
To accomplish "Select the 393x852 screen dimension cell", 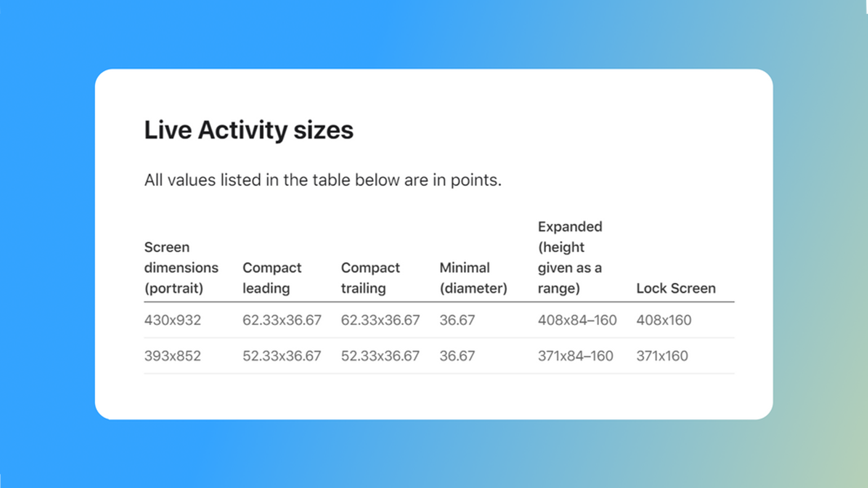I will (172, 356).
